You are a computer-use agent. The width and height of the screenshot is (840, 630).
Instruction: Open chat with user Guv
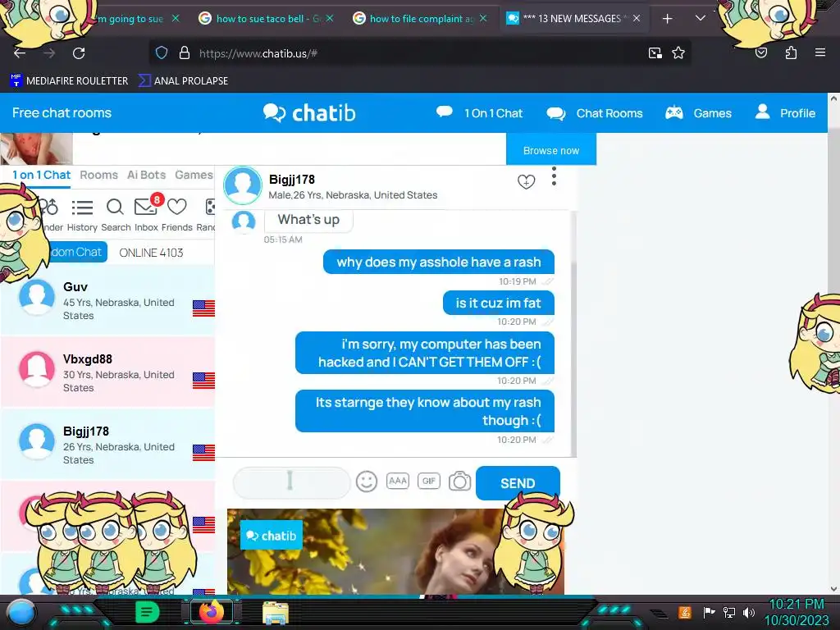107,300
